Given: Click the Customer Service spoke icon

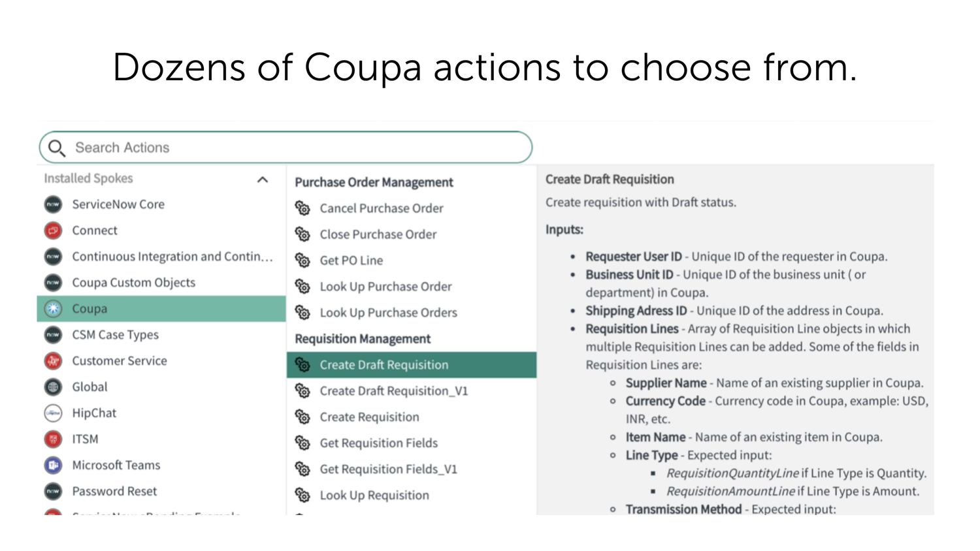Looking at the screenshot, I should 52,360.
